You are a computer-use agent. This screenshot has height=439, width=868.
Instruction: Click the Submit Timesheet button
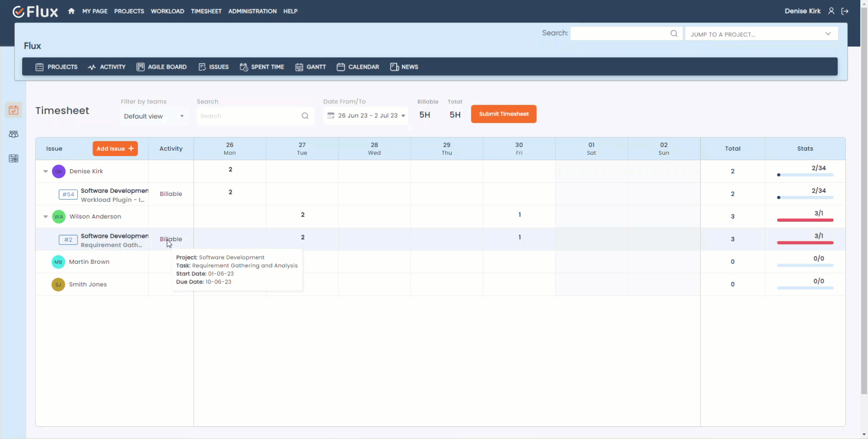pos(503,114)
